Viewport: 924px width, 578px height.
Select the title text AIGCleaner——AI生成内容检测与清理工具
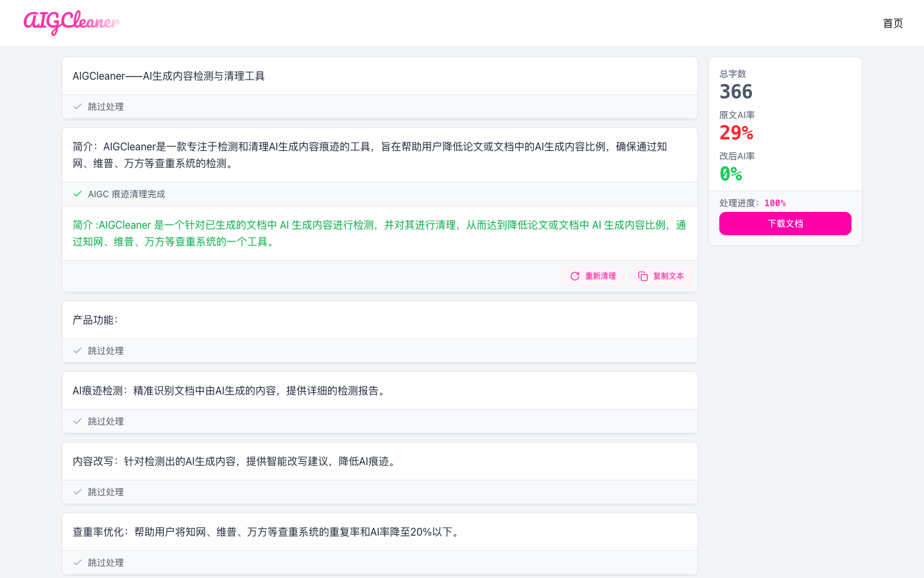click(169, 76)
